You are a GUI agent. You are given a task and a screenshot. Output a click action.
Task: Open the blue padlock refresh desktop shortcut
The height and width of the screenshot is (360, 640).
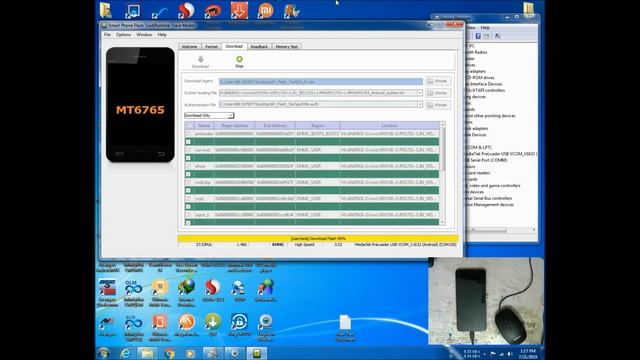239,322
